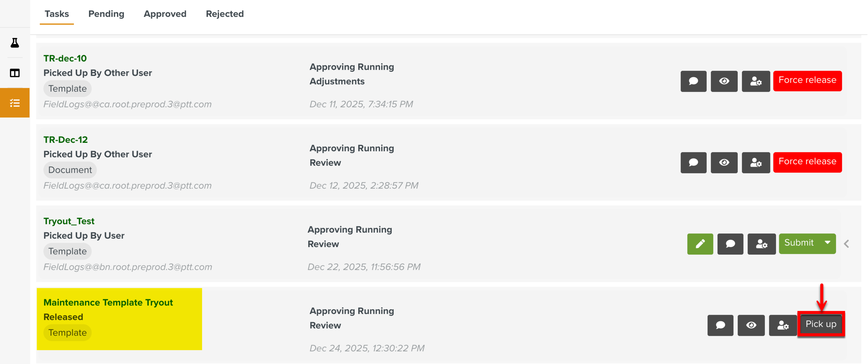Screen dimensions: 868x364
Task: Assign user for Maintenance Template Tryout
Action: point(783,325)
